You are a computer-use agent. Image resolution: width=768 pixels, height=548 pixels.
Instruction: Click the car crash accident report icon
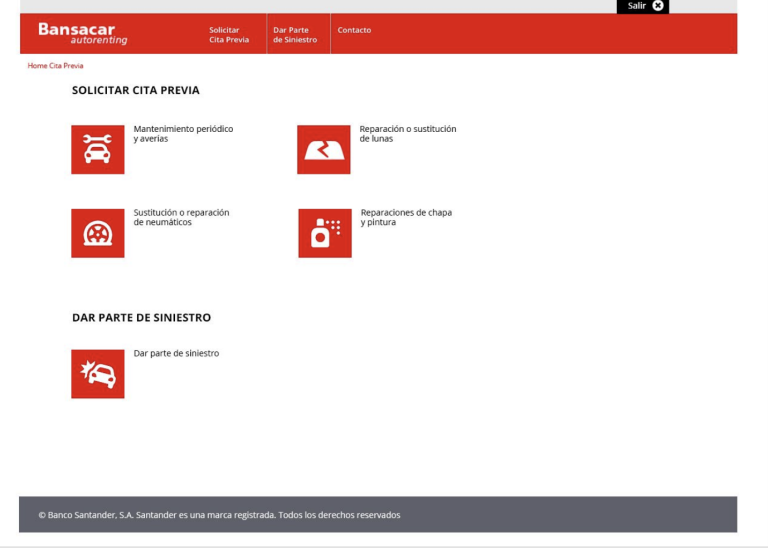click(97, 374)
